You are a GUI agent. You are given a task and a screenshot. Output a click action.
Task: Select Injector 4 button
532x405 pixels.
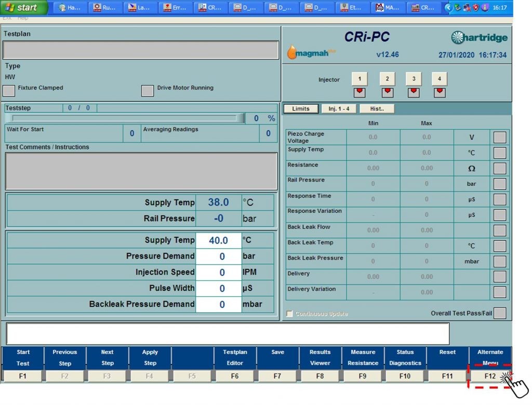pyautogui.click(x=440, y=79)
